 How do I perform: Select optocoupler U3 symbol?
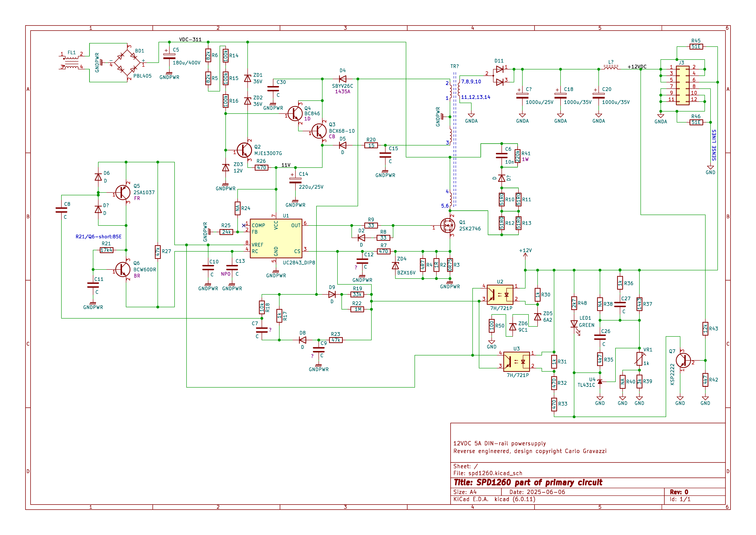coord(517,362)
